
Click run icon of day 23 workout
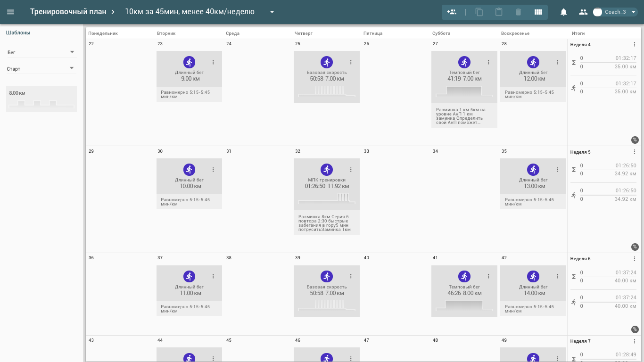189,62
